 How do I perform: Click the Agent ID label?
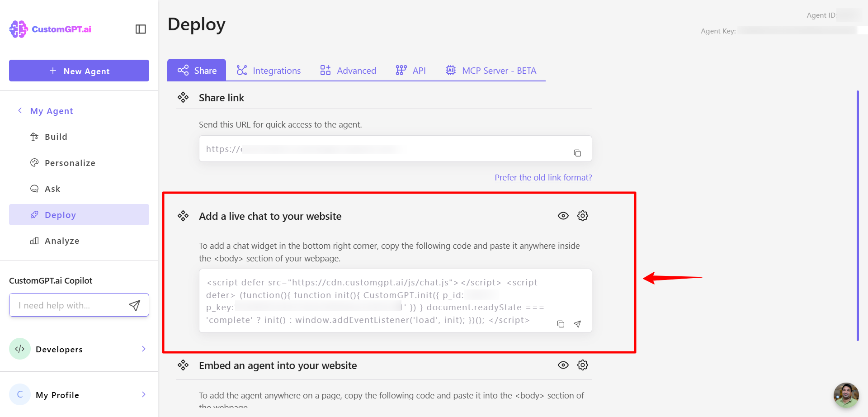pyautogui.click(x=821, y=15)
